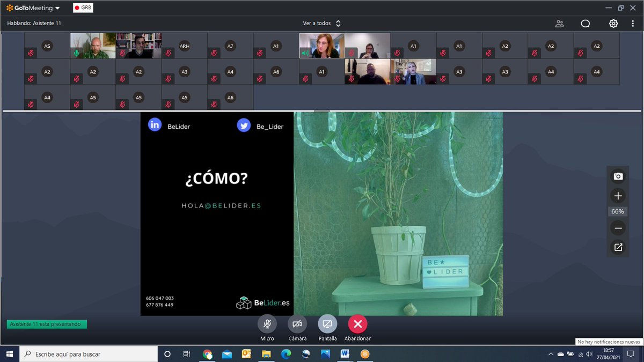Click the Windows search box
The height and width of the screenshot is (362, 644).
point(89,354)
